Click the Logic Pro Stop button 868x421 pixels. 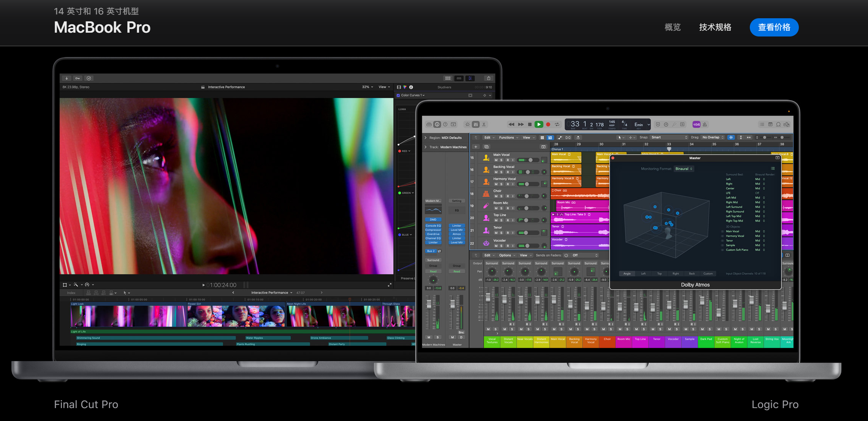[530, 125]
